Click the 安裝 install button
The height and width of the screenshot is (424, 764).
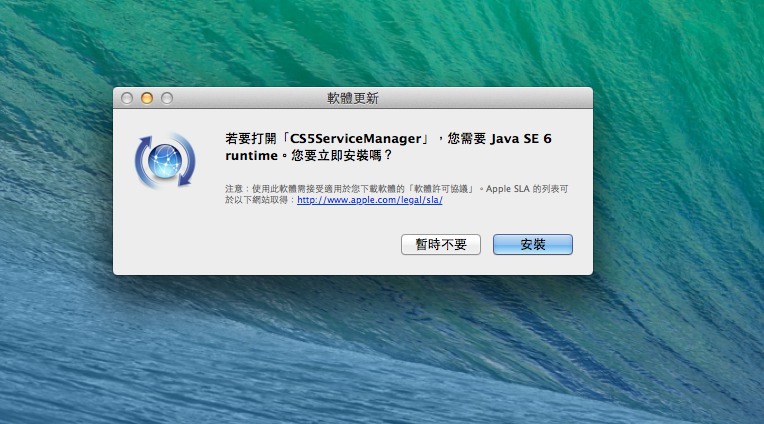click(x=533, y=244)
